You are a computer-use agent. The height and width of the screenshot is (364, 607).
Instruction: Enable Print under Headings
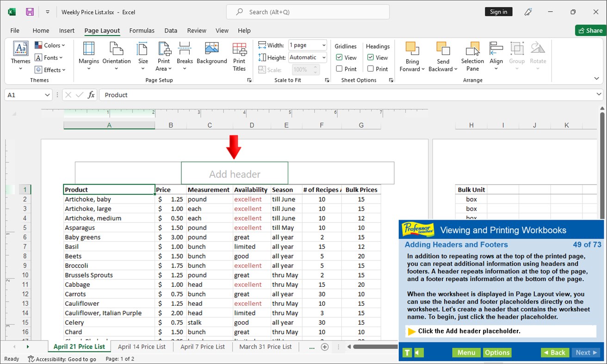pyautogui.click(x=371, y=68)
